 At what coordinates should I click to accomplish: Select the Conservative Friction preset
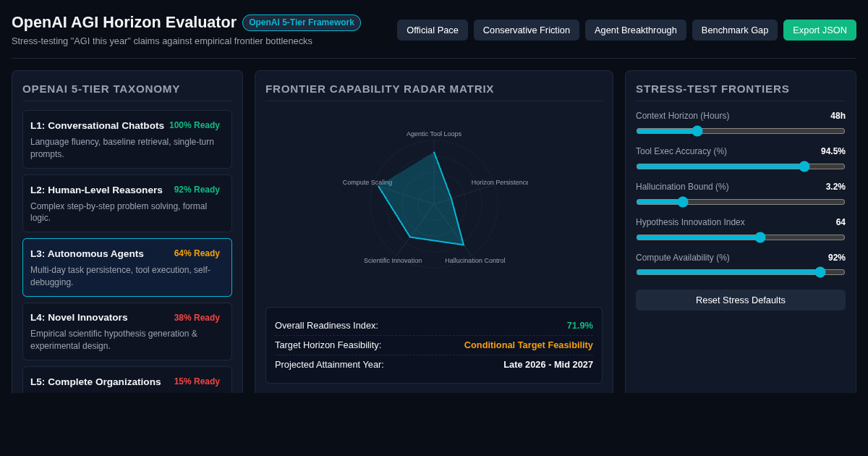pos(527,30)
